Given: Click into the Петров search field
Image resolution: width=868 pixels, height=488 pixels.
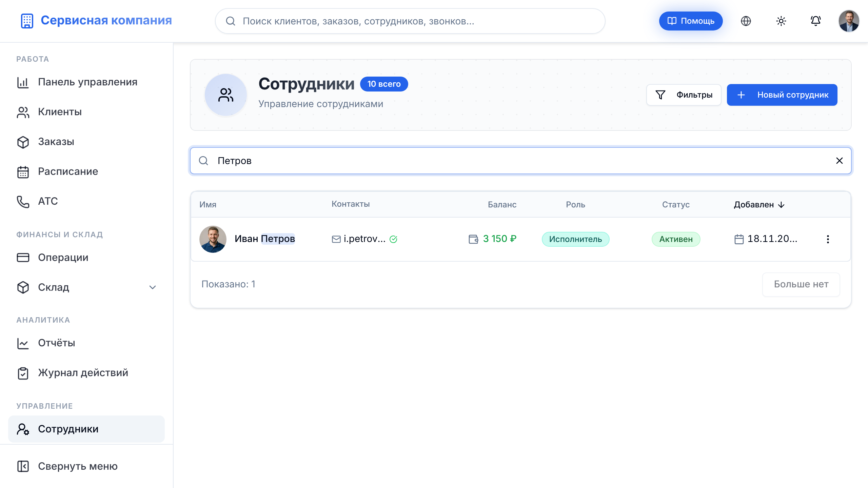Looking at the screenshot, I should (520, 161).
